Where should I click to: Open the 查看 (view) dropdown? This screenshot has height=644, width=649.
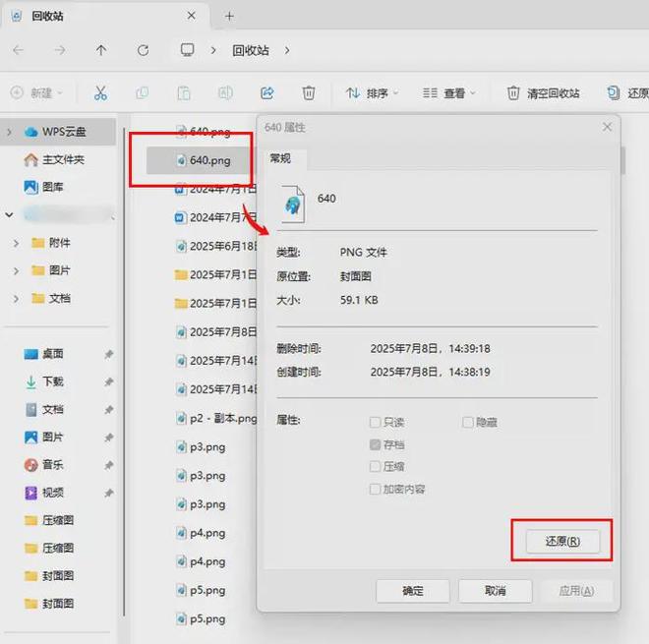tap(448, 93)
